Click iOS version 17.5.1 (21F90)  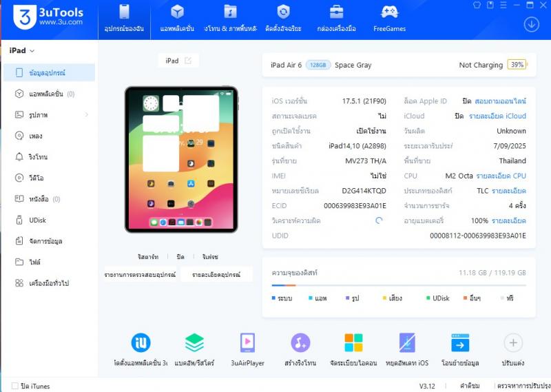tap(364, 101)
